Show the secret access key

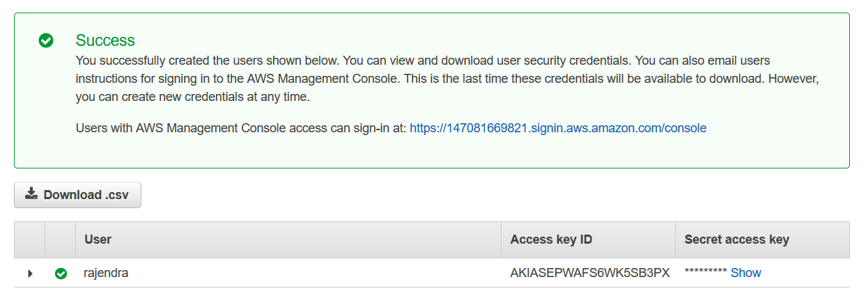[745, 273]
